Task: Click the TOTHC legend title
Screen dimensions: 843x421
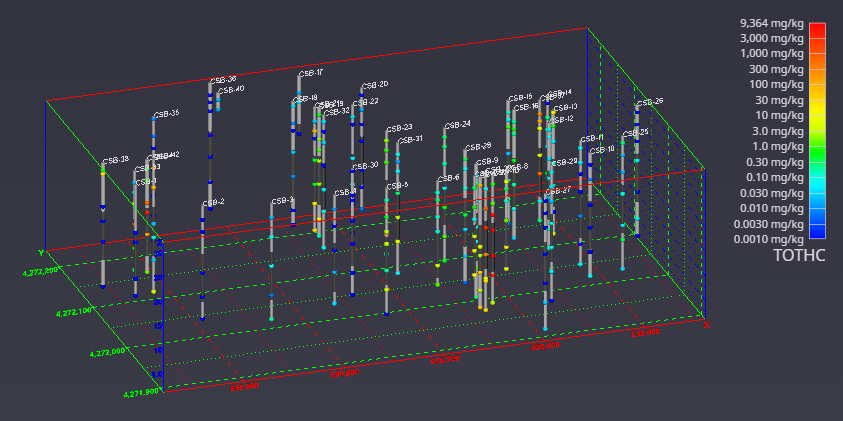Action: (798, 256)
